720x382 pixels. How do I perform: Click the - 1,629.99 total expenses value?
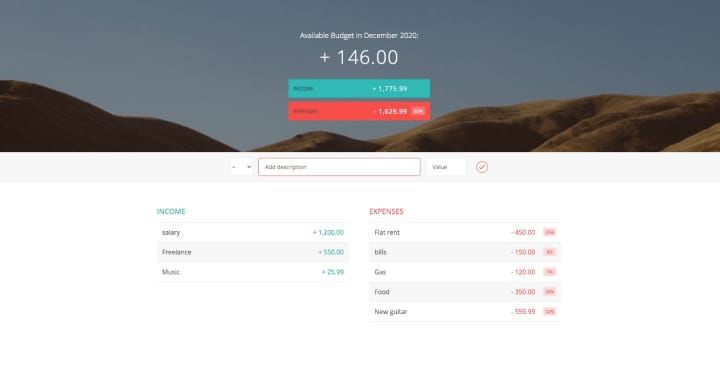[390, 111]
